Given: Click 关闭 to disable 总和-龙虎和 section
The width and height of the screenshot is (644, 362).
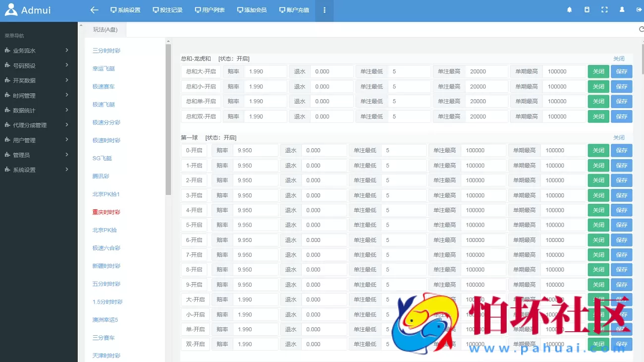Looking at the screenshot, I should point(619,59).
